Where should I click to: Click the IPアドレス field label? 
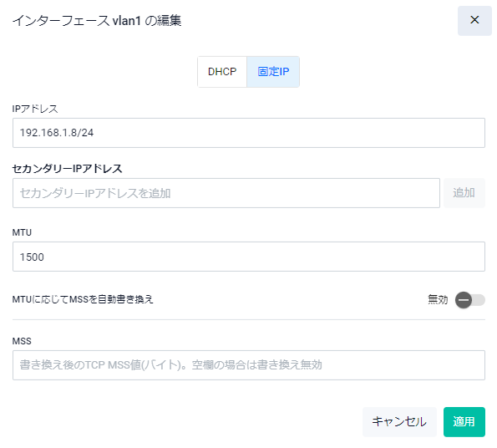coord(35,109)
